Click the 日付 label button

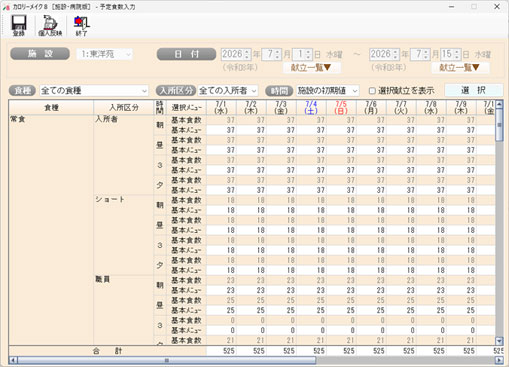186,54
